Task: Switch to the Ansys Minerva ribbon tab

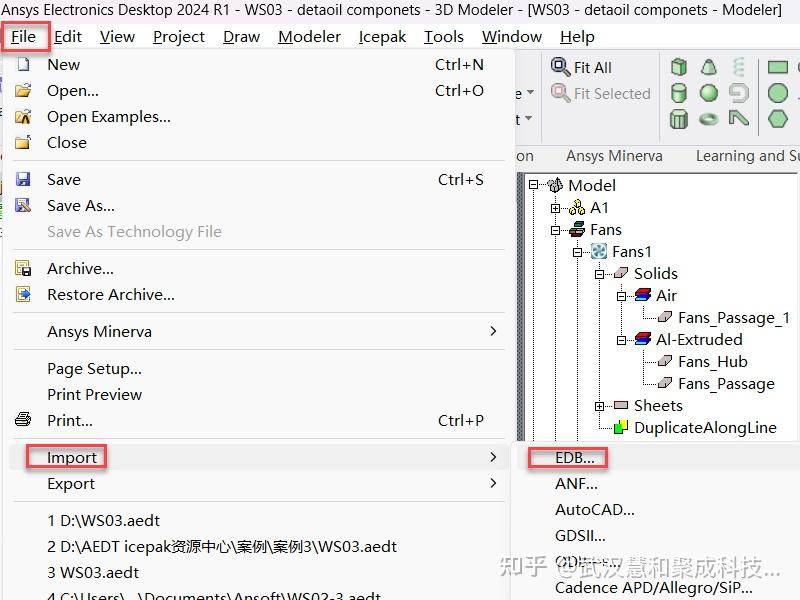Action: (x=614, y=156)
